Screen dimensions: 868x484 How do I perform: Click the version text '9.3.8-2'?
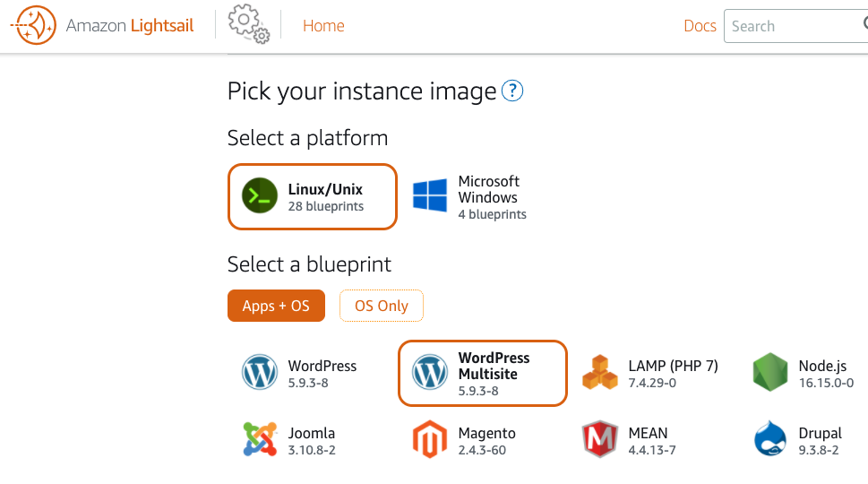[818, 450]
